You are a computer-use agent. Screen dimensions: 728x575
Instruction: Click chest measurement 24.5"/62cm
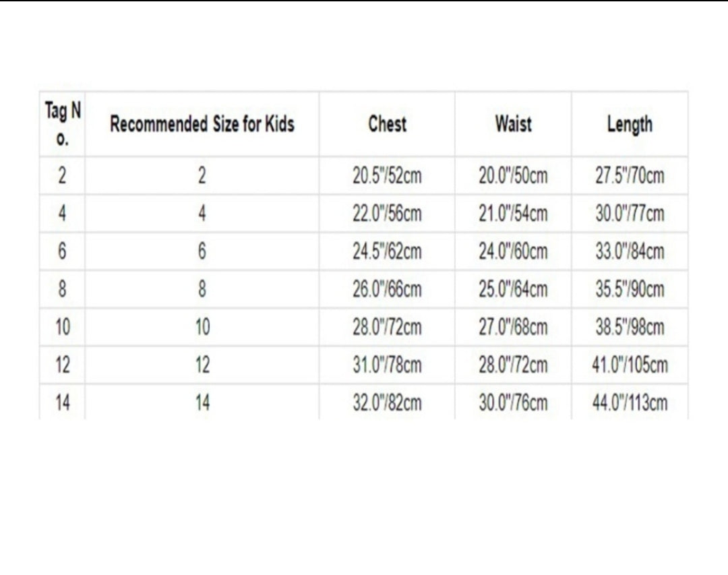(387, 251)
